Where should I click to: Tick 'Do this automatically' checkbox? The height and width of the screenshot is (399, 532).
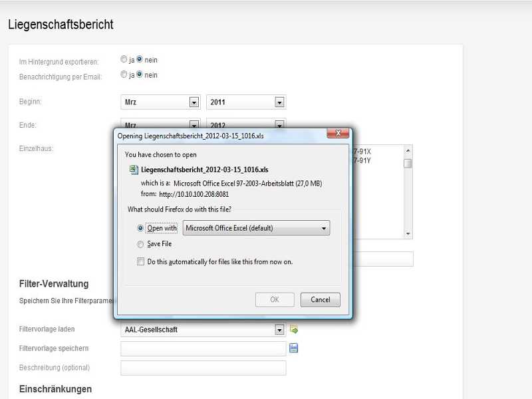pos(140,261)
